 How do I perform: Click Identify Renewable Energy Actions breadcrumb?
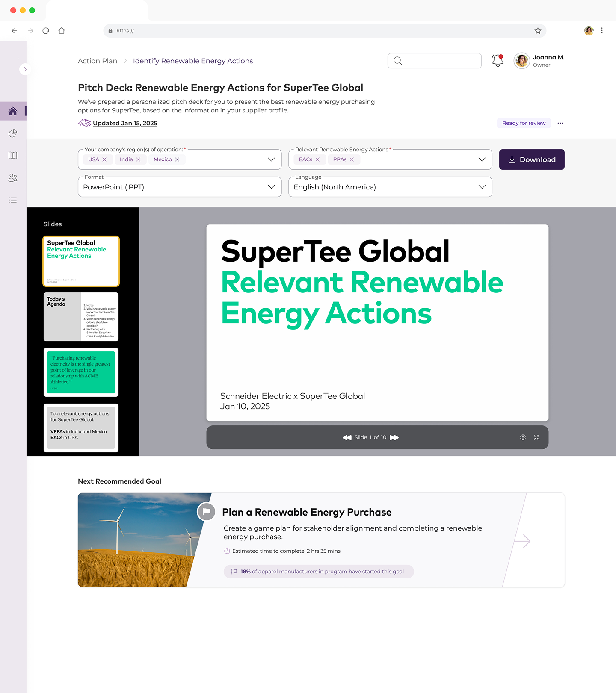[193, 61]
